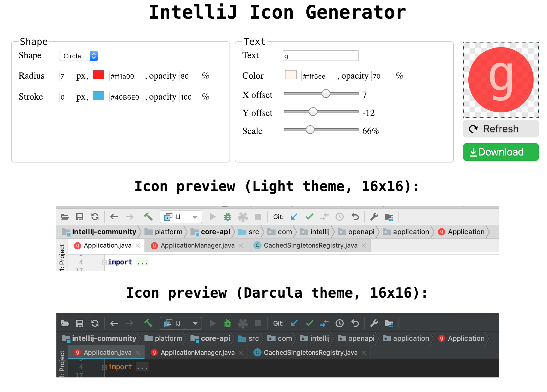Open the red radius fill color swatch
This screenshot has height=392, width=547.
(98, 75)
